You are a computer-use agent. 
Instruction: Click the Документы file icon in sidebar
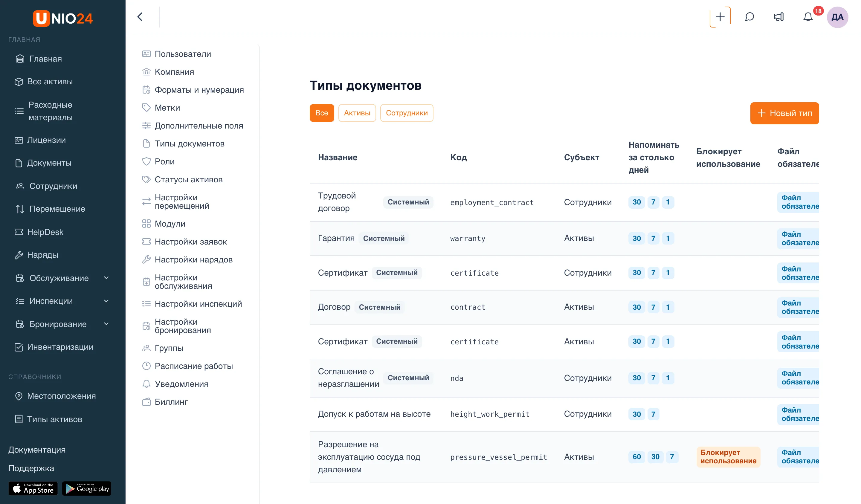[19, 163]
